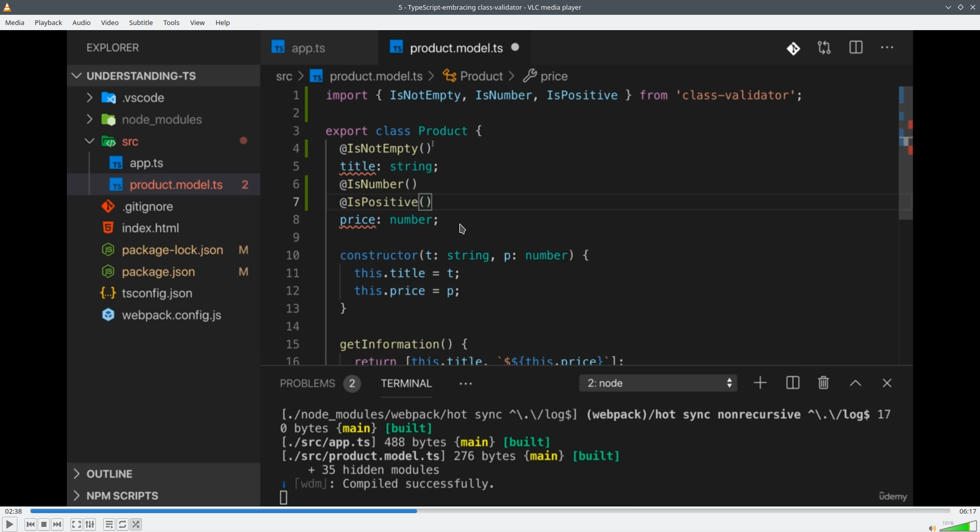980x532 pixels.
Task: Open the Media menu
Action: [15, 22]
